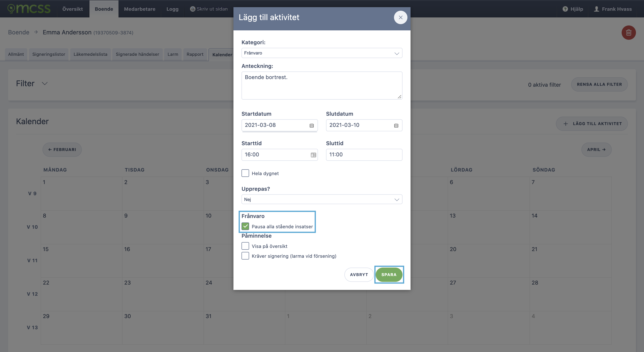Viewport: 644px width, 352px height.
Task: Open the Slutdatum calendar picker icon
Action: (x=396, y=125)
